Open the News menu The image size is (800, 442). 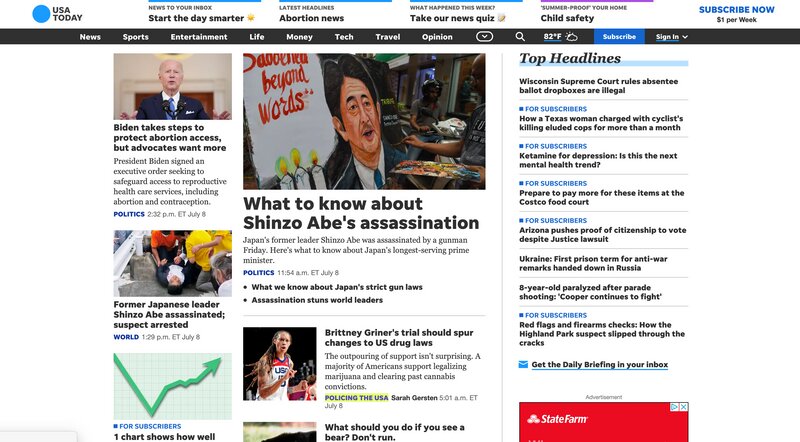[x=90, y=37]
